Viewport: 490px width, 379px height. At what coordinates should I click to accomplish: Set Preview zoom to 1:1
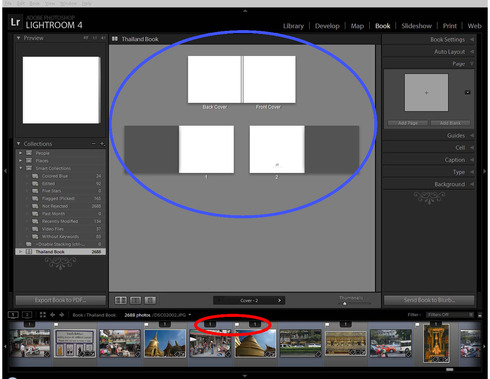pyautogui.click(x=95, y=38)
